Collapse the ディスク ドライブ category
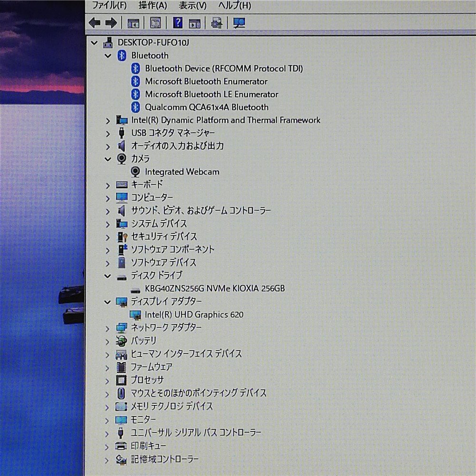 point(108,276)
